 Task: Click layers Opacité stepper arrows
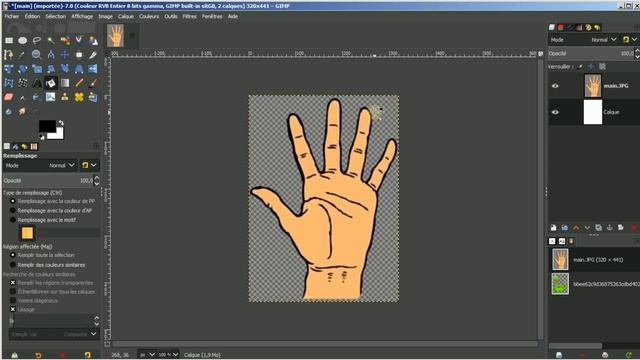pos(637,53)
